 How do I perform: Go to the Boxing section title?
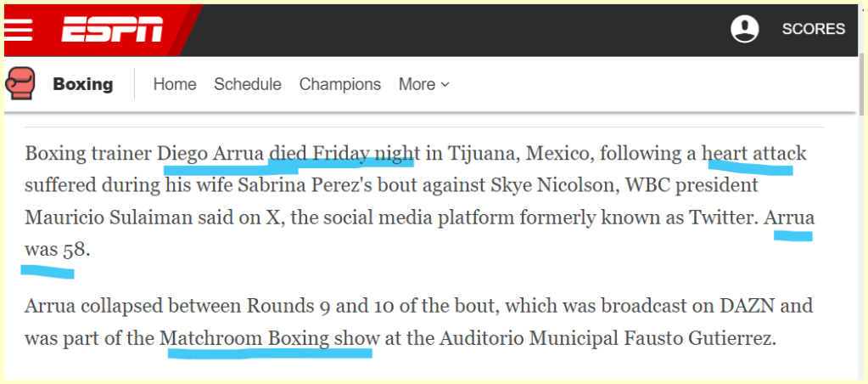[x=82, y=84]
